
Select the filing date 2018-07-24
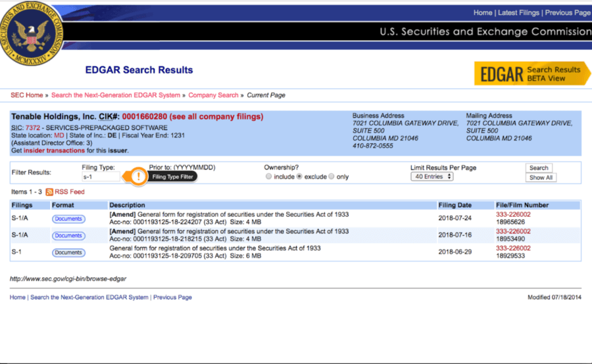coord(455,218)
